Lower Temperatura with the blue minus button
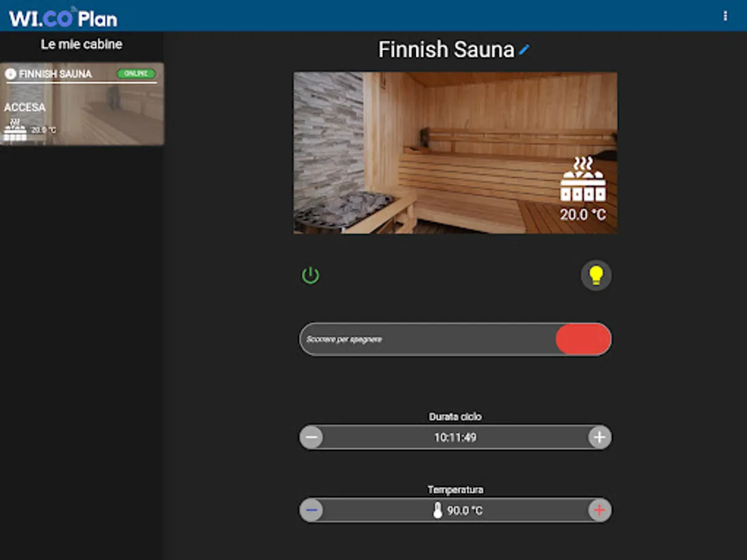Screen dimensions: 747x560 click(x=312, y=511)
